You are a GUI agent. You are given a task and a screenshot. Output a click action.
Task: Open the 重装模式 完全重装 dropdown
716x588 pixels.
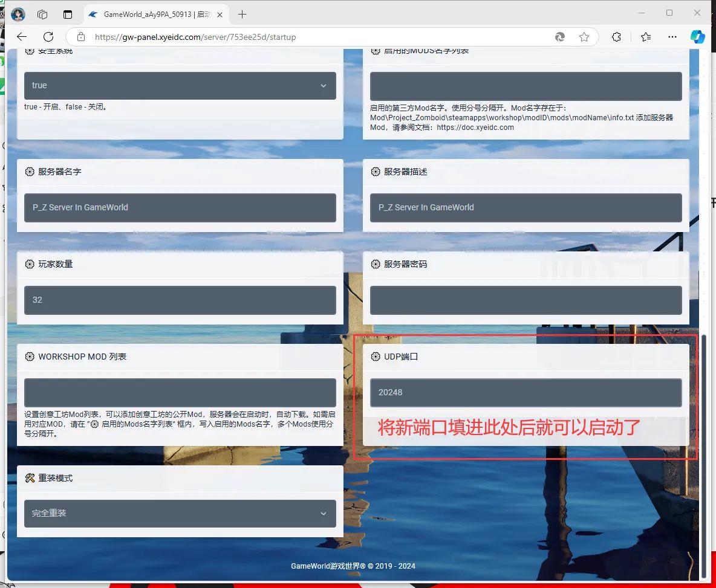pyautogui.click(x=180, y=513)
